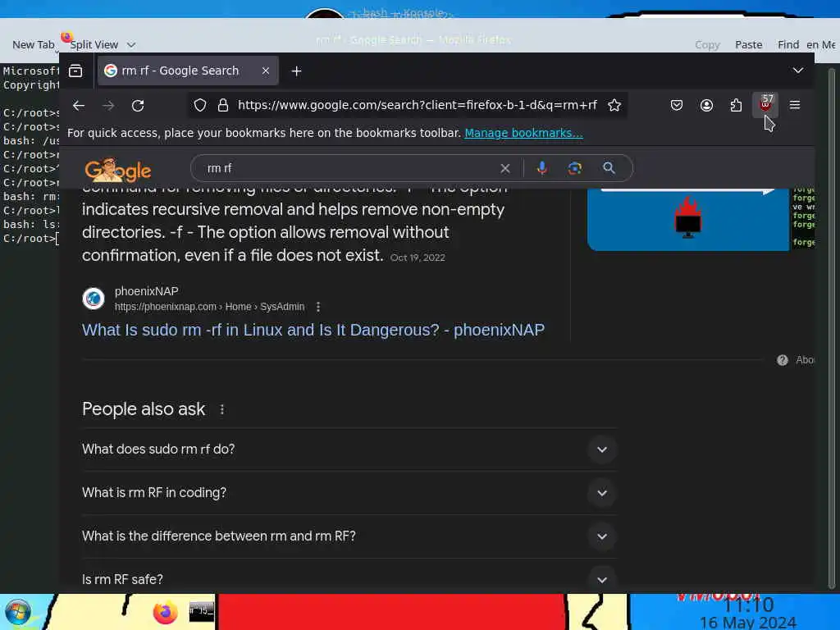This screenshot has width=840, height=630.
Task: Click Split View in Konsole toolbar
Action: (94, 44)
